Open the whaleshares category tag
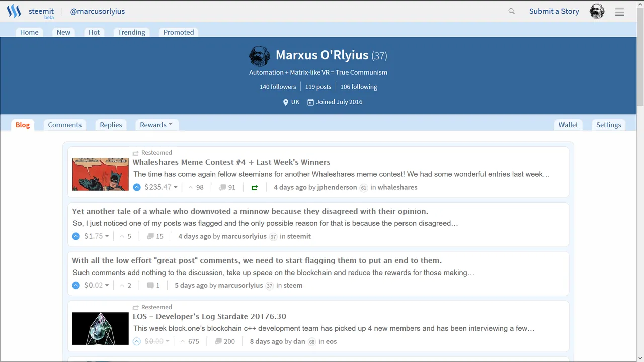Screen dimensions: 644x362 click(397, 187)
